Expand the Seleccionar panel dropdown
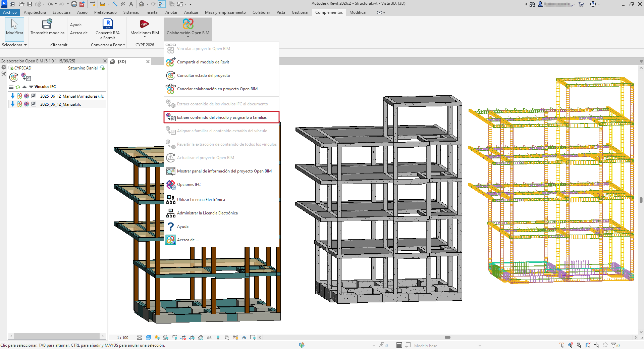Image resolution: width=644 pixels, height=349 pixels. [x=14, y=45]
